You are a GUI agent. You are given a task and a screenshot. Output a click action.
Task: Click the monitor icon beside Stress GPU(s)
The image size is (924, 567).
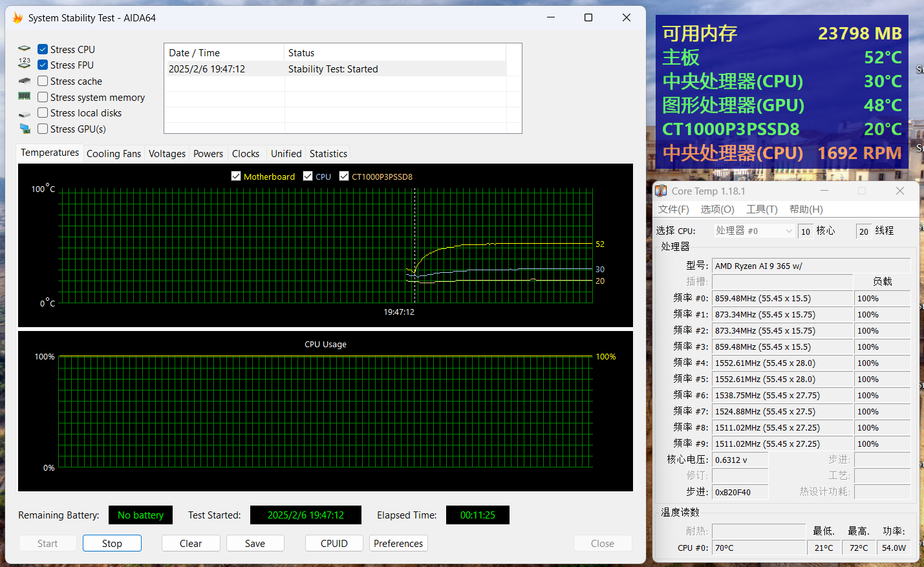tap(25, 129)
